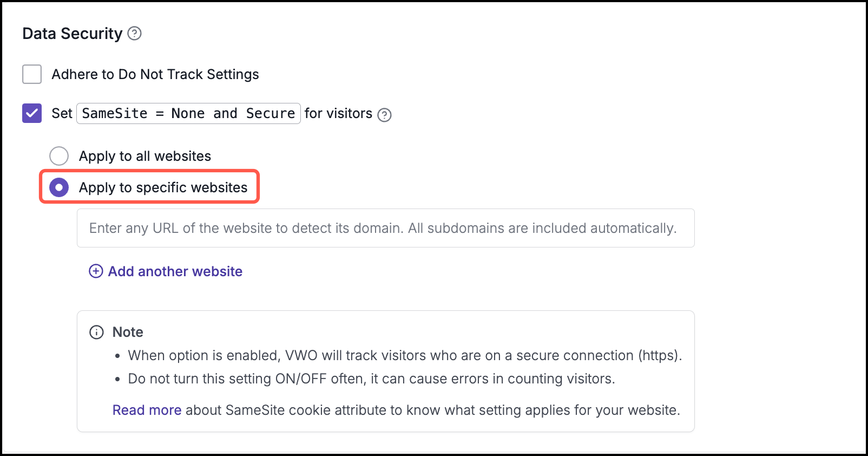Viewport: 868px width, 456px height.
Task: Click the plus icon next to 'Add another website'
Action: [95, 271]
